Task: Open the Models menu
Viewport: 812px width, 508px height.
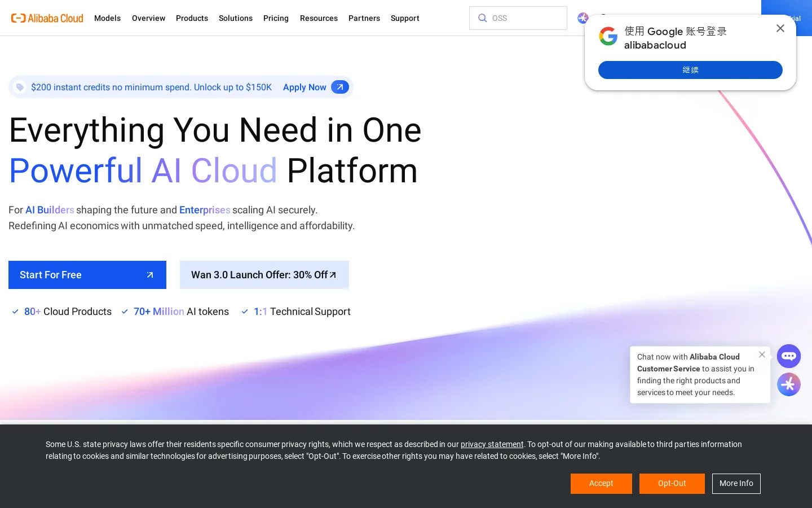Action: tap(107, 18)
